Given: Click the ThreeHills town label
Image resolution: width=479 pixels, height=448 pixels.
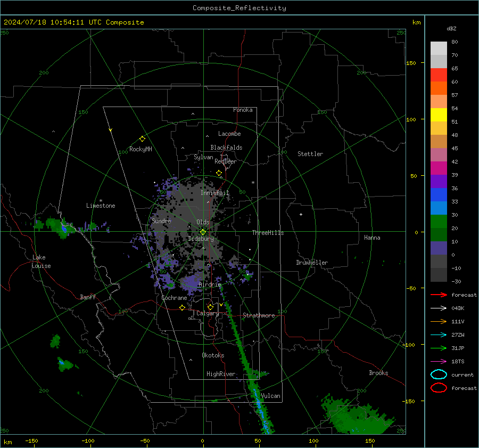Looking at the screenshot, I should [x=268, y=233].
